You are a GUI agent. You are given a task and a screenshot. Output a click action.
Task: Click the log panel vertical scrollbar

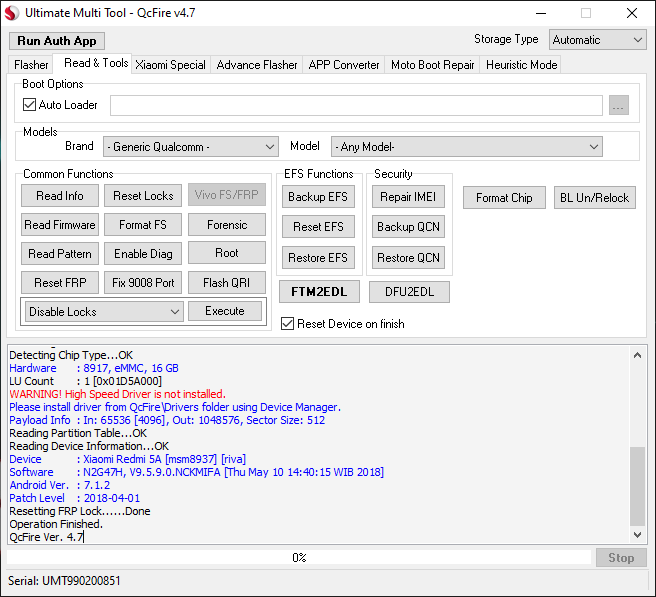coord(638,480)
